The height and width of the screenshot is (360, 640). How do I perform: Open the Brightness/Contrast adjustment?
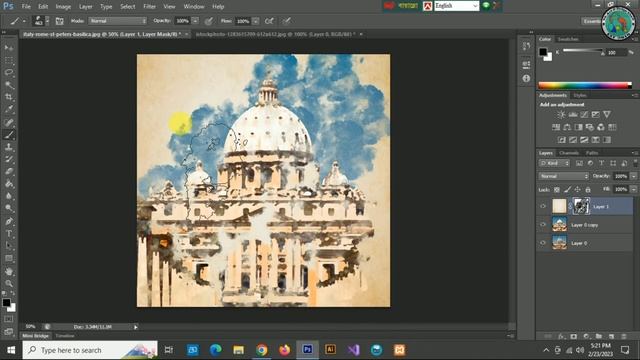[x=561, y=115]
